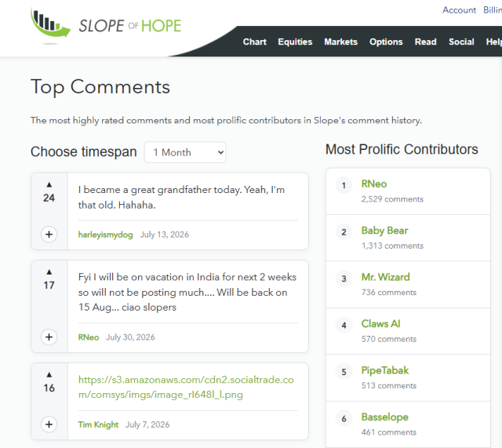View harleyismydog's profile link
Image resolution: width=502 pixels, height=448 pixels.
[x=106, y=235]
